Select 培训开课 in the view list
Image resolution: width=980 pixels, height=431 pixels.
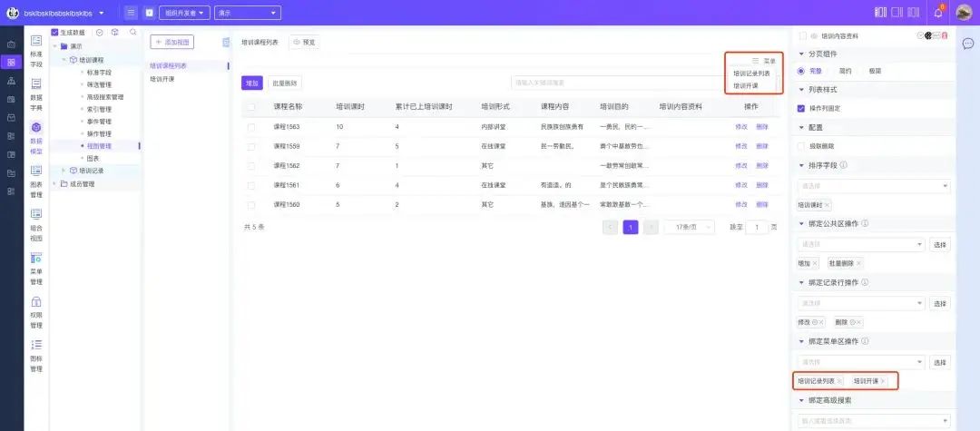click(162, 79)
